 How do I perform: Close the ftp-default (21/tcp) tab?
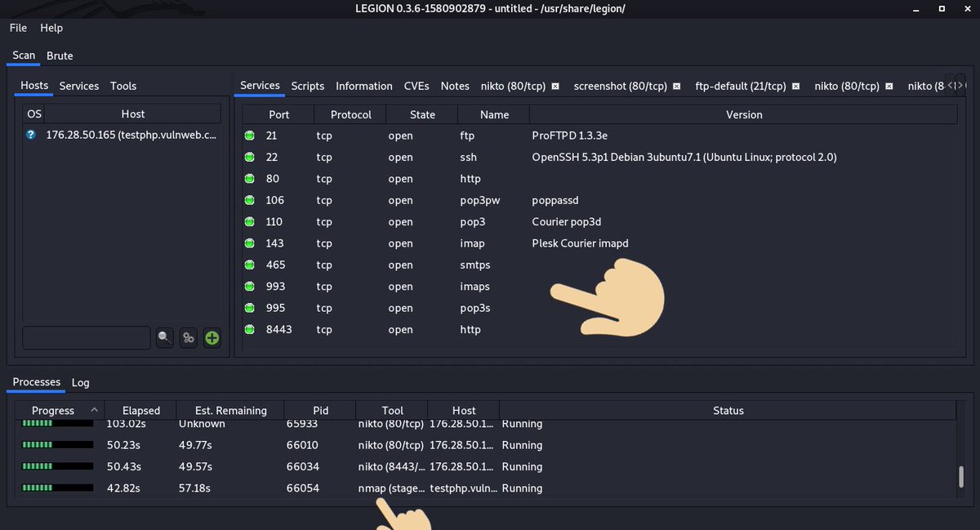795,86
